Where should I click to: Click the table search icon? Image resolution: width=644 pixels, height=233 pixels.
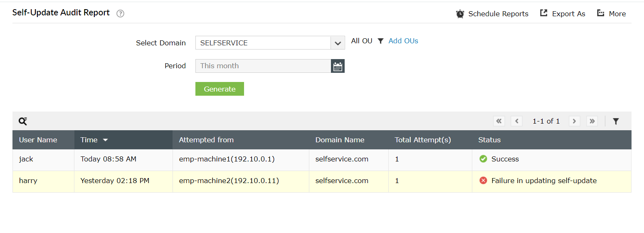click(23, 121)
